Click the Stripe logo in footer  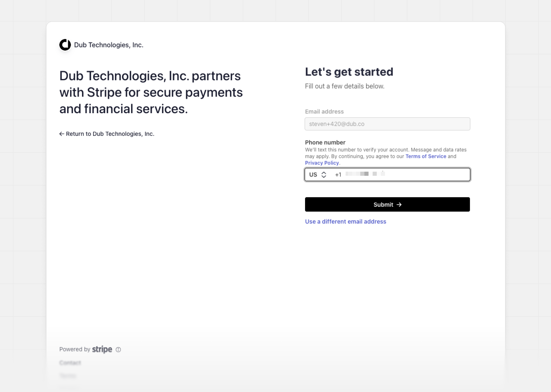pos(102,349)
